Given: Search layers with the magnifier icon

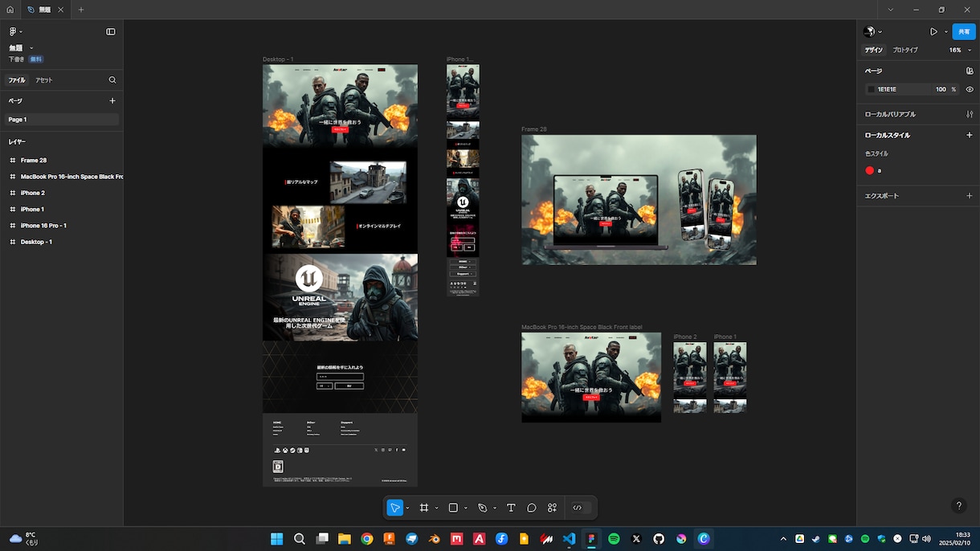Looking at the screenshot, I should coord(112,80).
